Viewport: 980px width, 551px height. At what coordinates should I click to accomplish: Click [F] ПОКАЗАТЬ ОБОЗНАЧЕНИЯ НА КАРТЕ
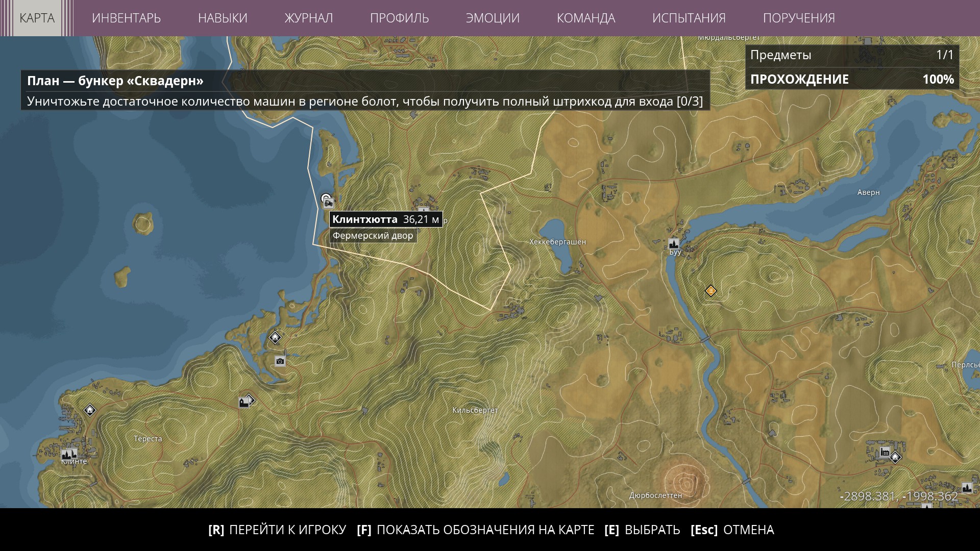coord(476,530)
